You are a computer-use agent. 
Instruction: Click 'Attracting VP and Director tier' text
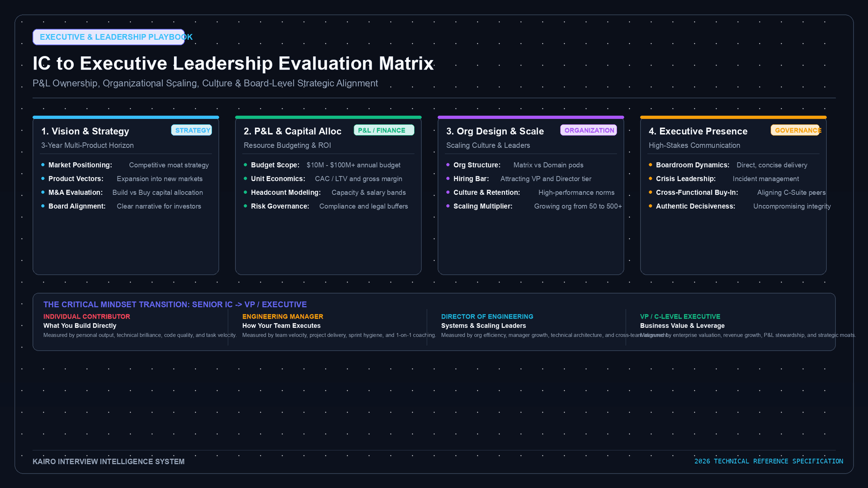pos(546,179)
